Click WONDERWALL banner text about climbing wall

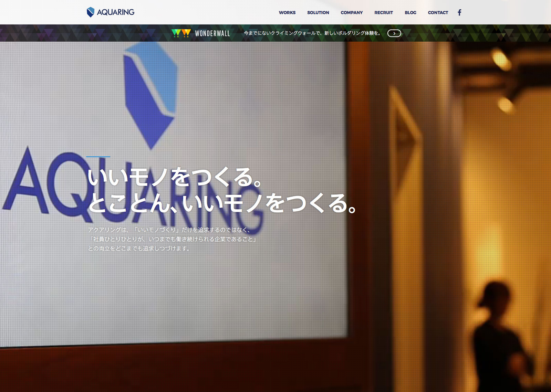[312, 33]
